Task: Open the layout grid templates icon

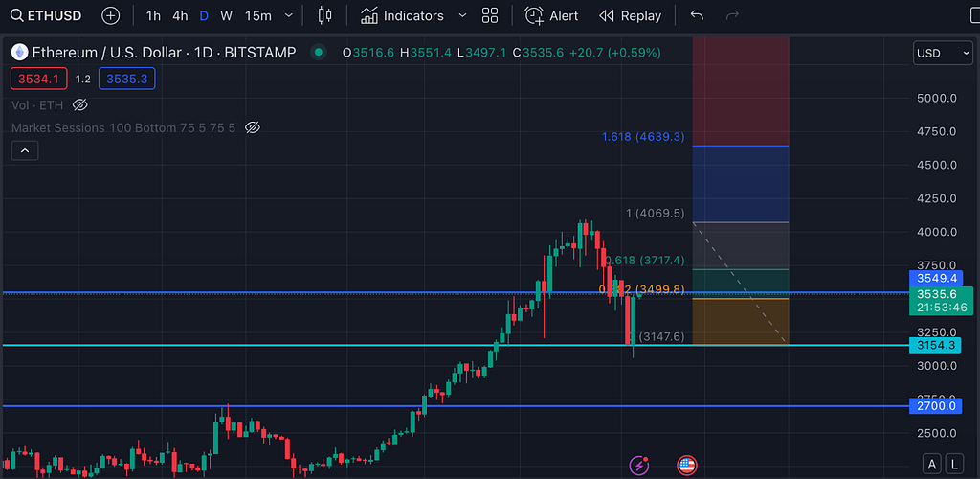Action: [490, 15]
